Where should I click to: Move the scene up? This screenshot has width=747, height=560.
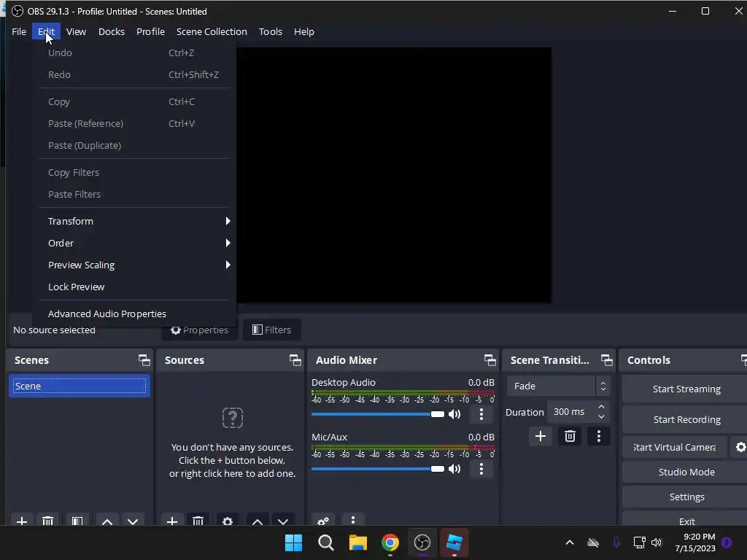107,521
